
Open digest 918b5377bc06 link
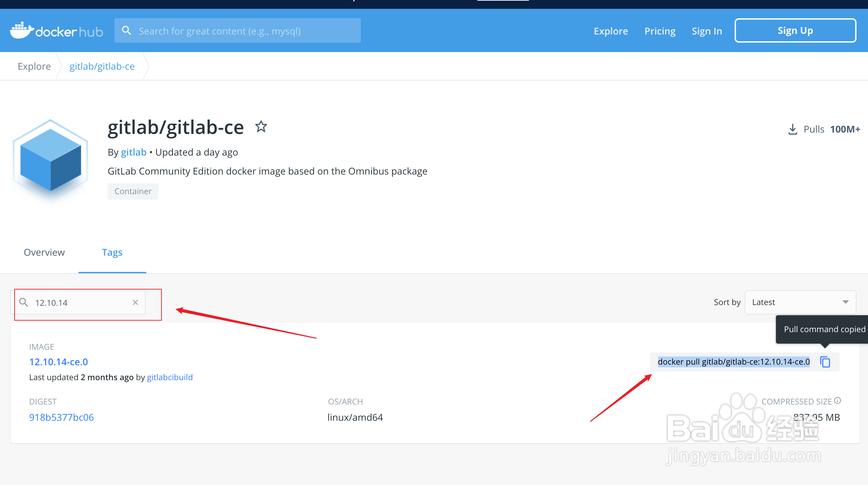click(61, 417)
